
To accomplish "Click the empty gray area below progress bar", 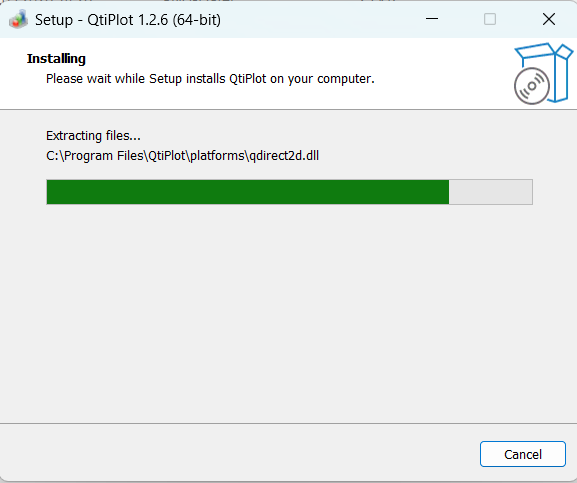I will pyautogui.click(x=288, y=313).
